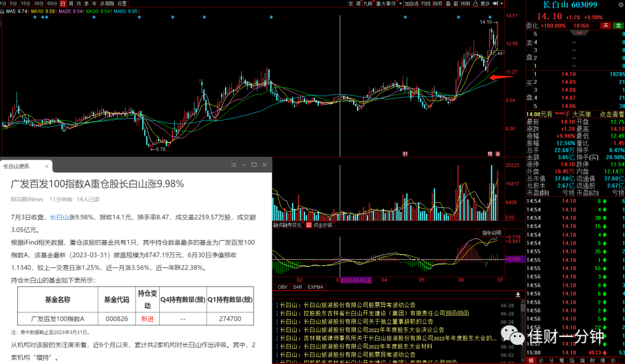The image size is (625, 364).
Task: Click the red 买 buy button
Action: (606, 25)
